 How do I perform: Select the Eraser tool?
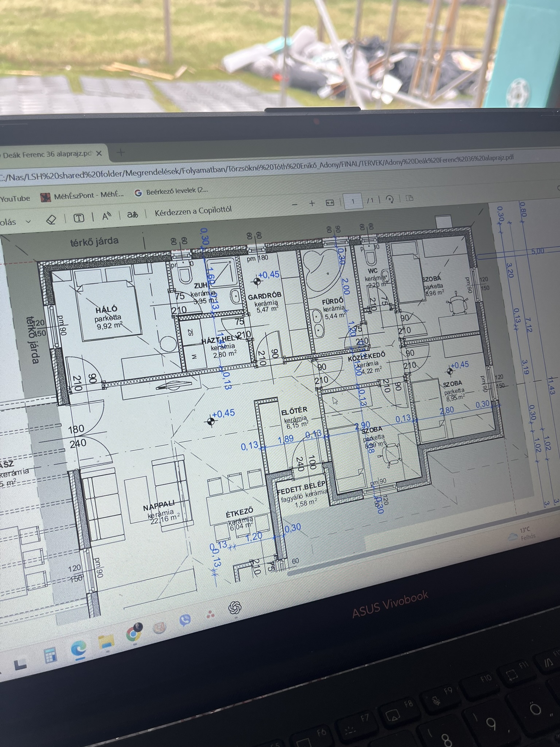pos(51,219)
